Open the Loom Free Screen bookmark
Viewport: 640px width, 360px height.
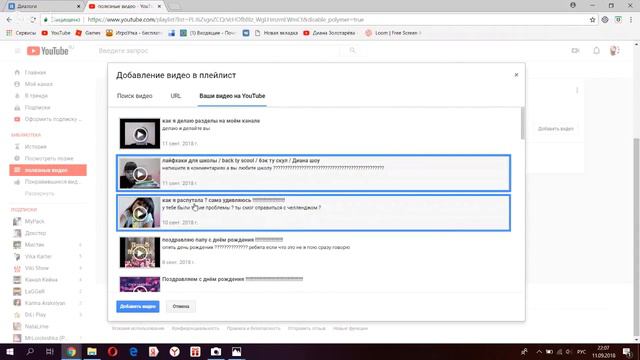click(x=393, y=33)
